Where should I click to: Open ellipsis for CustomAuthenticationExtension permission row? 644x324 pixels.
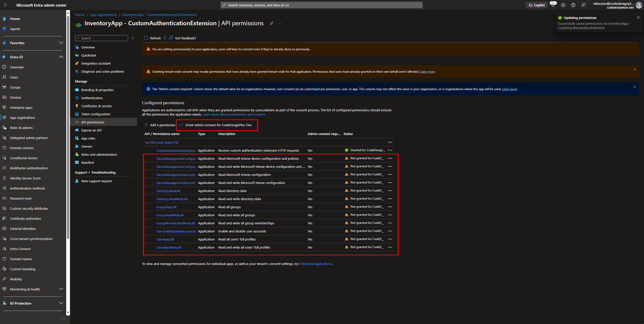(390, 150)
